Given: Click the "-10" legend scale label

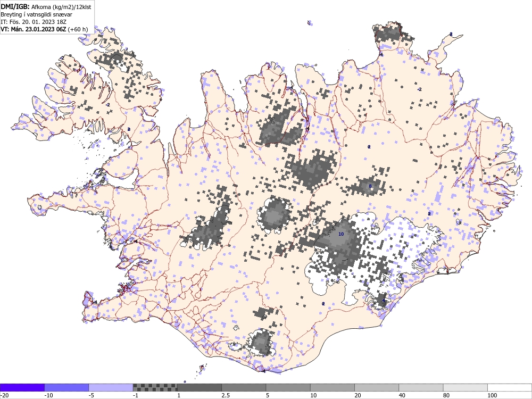Looking at the screenshot, I should pos(48,395).
